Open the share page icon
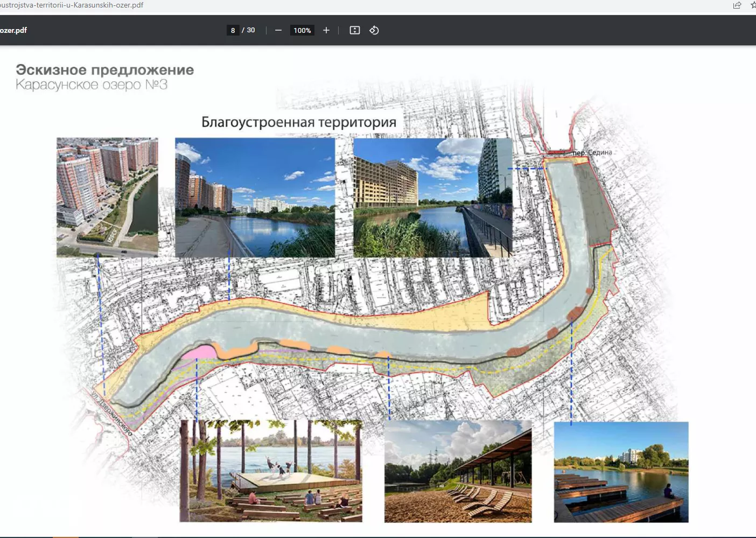 737,5
